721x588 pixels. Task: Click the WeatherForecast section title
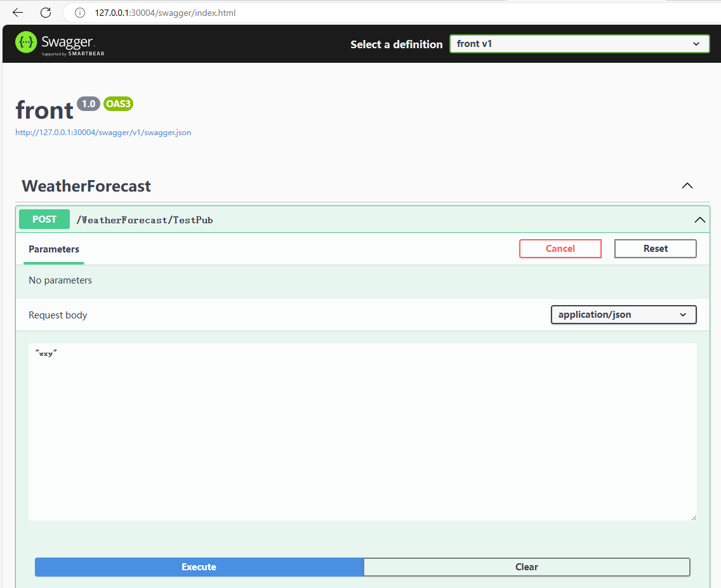tap(86, 186)
